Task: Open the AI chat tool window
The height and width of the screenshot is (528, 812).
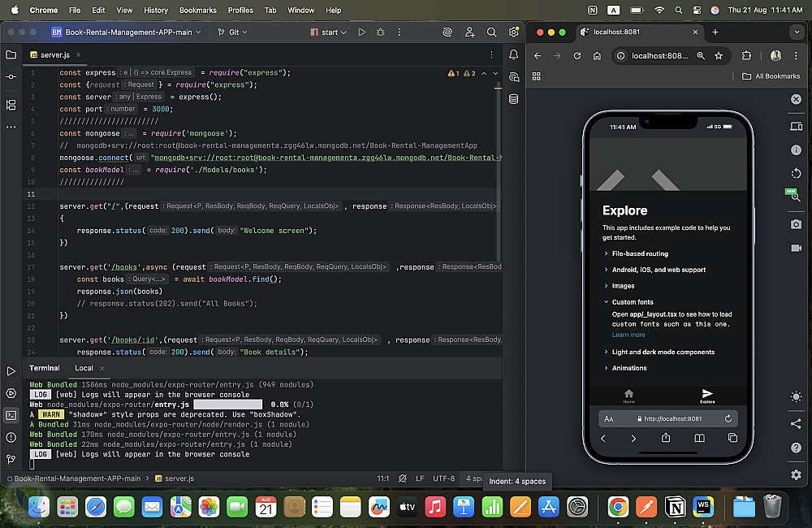Action: 513,77
